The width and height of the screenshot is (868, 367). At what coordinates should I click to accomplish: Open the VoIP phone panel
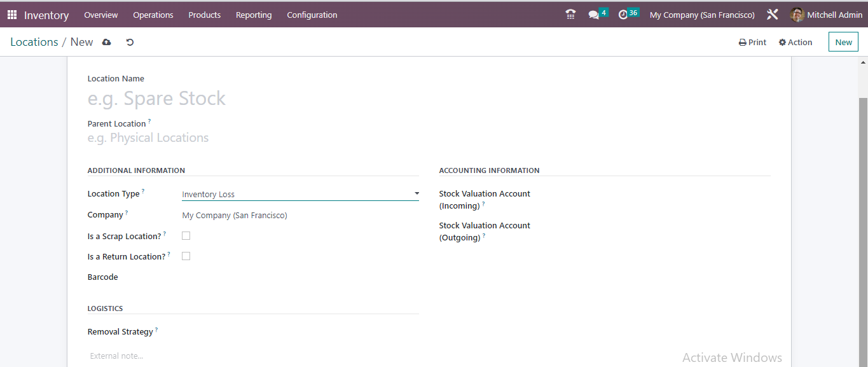(570, 13)
